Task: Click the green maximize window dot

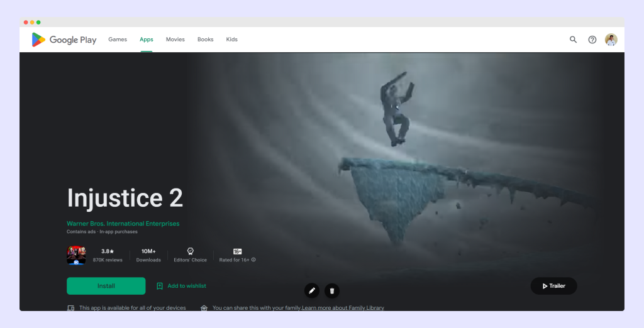Action: [38, 22]
